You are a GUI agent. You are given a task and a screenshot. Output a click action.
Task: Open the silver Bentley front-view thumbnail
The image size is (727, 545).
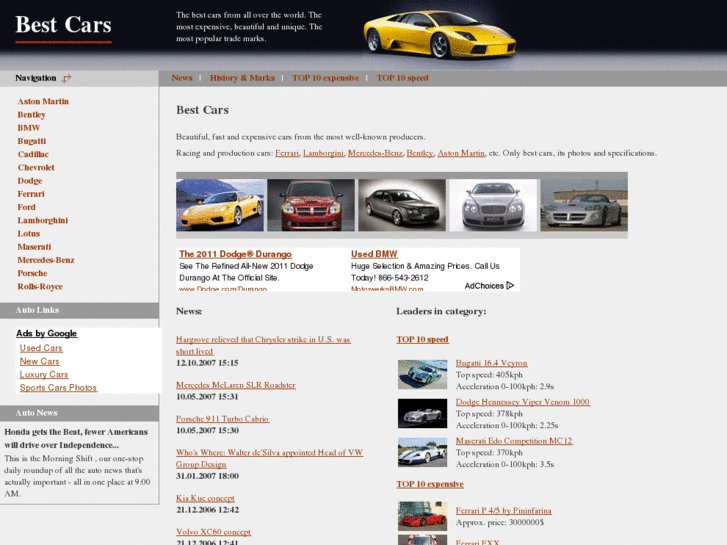point(493,205)
